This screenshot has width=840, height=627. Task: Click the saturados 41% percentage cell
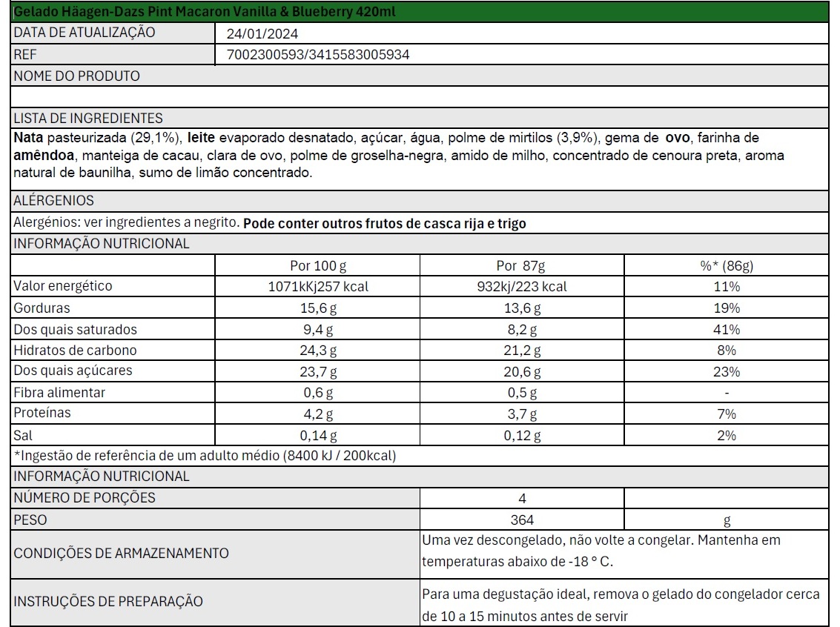[x=727, y=329]
